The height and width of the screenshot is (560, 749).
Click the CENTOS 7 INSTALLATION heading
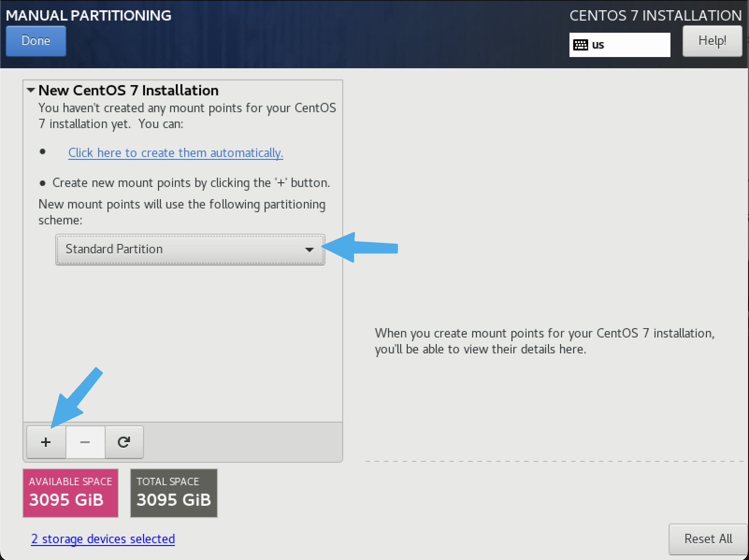(x=655, y=15)
